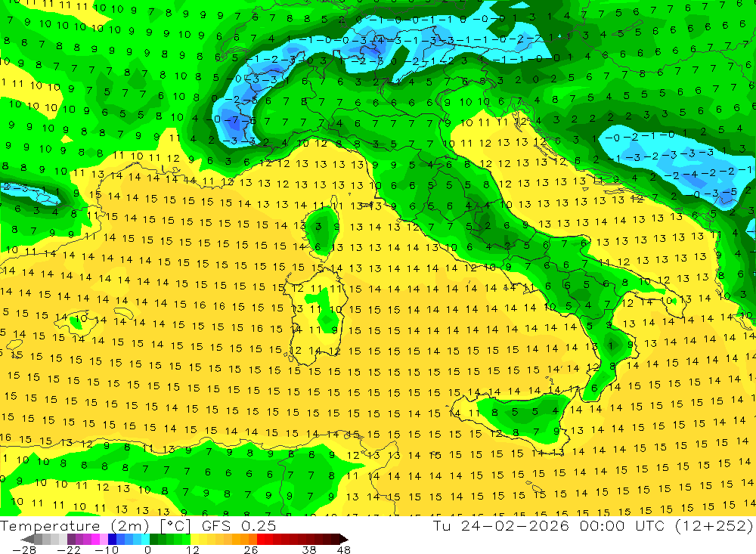Click the '-28' legend scale label
756x554 pixels.
(24, 549)
